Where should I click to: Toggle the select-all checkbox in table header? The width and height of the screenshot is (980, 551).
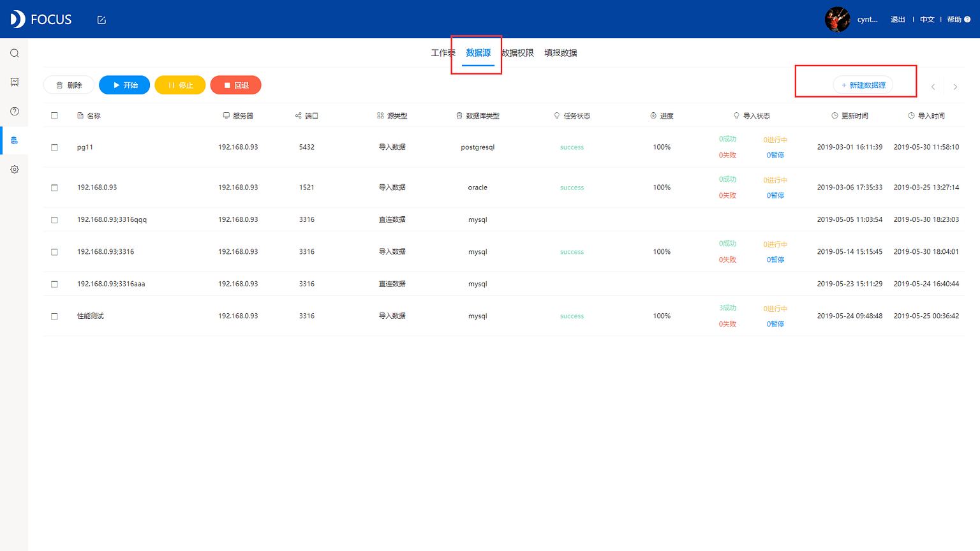(54, 115)
